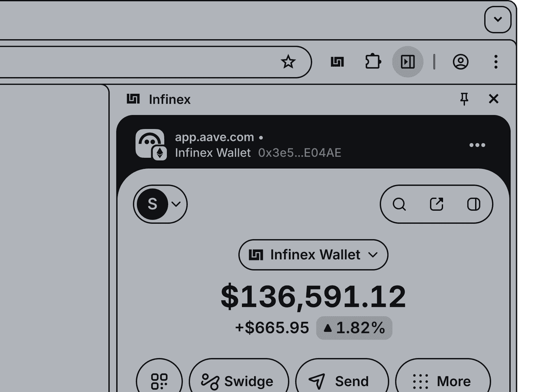Pin the Infinex side panel

pyautogui.click(x=464, y=99)
